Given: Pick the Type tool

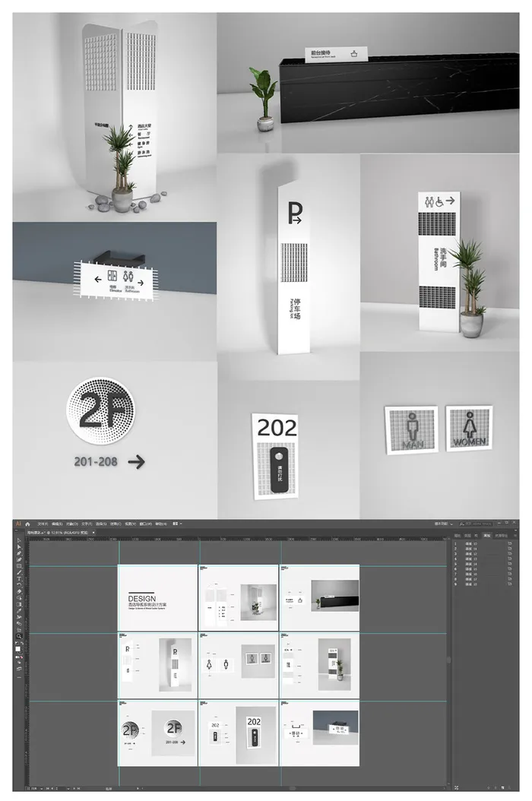Looking at the screenshot, I should click(18, 579).
